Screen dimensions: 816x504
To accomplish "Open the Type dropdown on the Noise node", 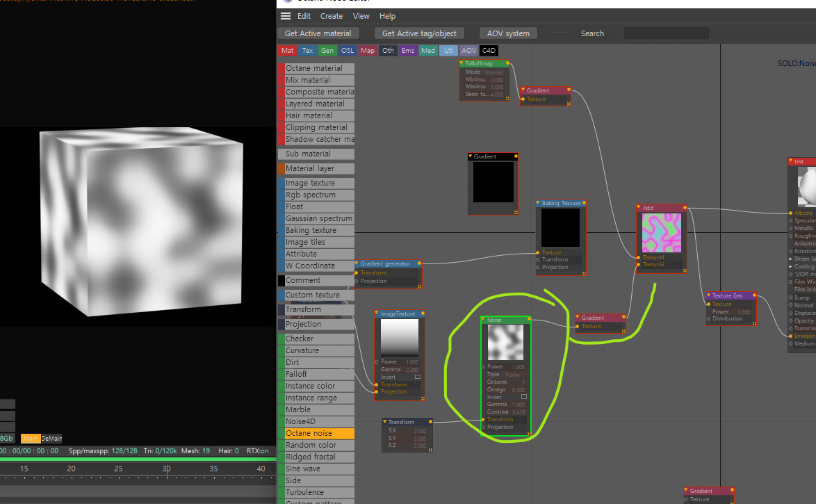I will point(512,375).
